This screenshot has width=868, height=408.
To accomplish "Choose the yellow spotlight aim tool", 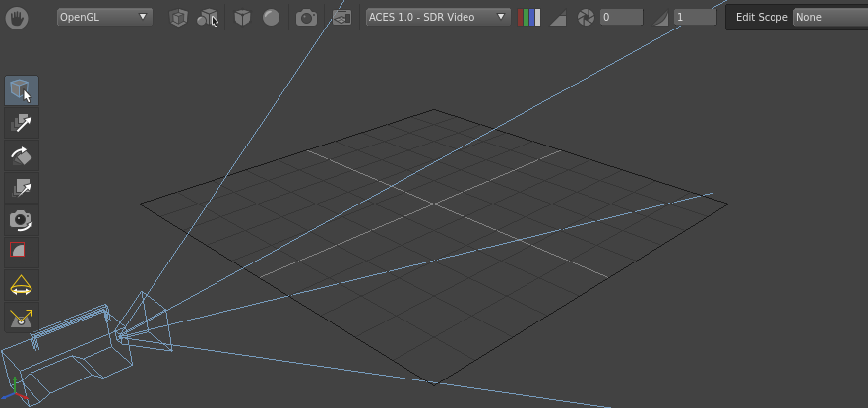I will 22,319.
